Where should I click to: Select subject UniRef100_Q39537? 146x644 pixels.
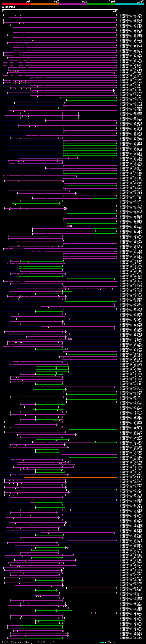(131, 183)
